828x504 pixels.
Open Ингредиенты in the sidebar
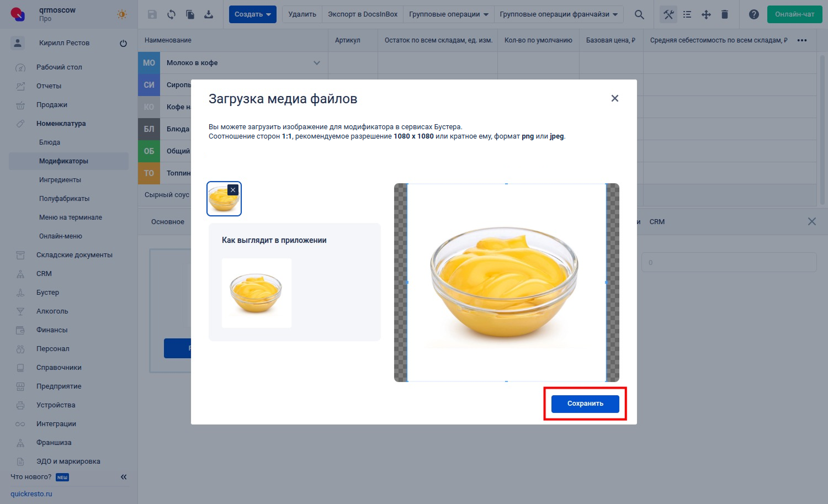pos(60,180)
